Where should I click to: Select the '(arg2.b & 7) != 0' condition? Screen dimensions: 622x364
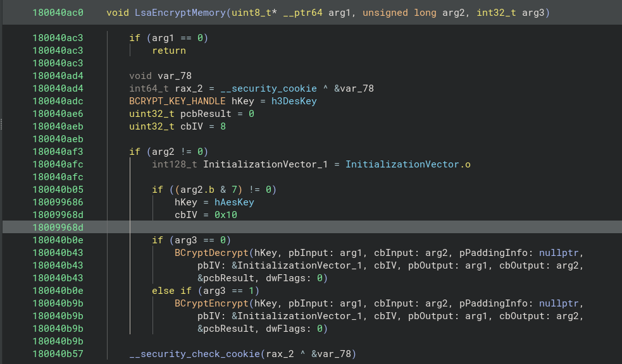(223, 190)
